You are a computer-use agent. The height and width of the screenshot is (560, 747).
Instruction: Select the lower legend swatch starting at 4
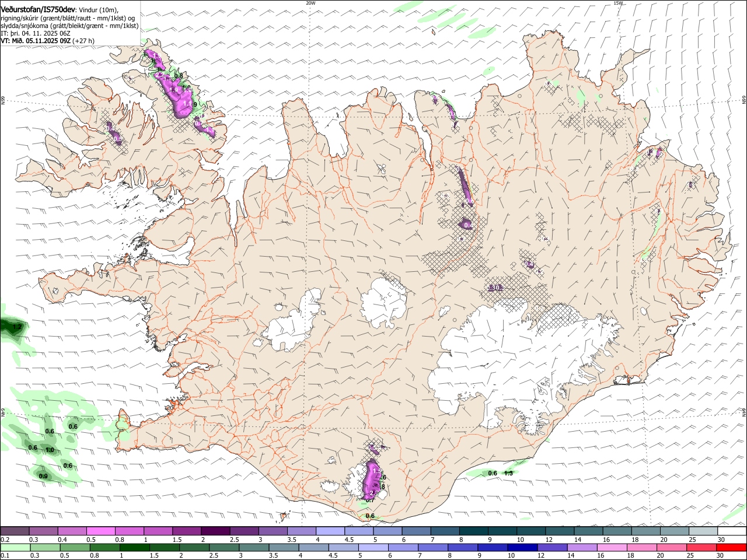313,547
